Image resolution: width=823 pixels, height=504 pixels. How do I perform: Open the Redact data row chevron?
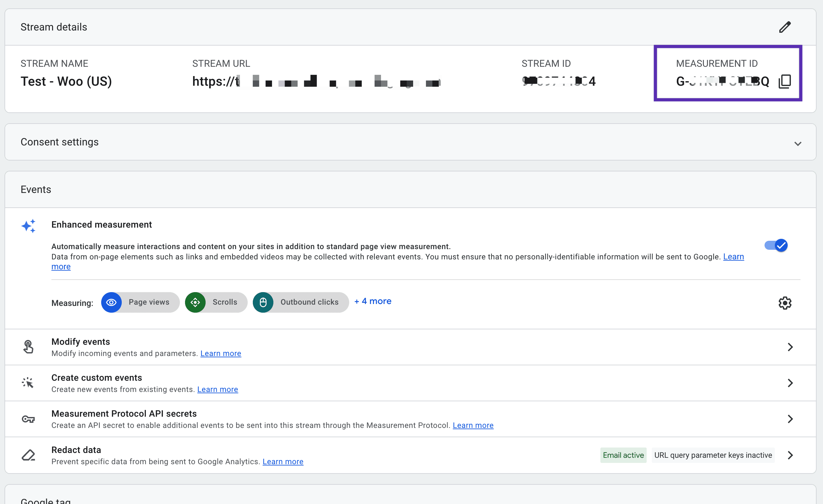[790, 455]
